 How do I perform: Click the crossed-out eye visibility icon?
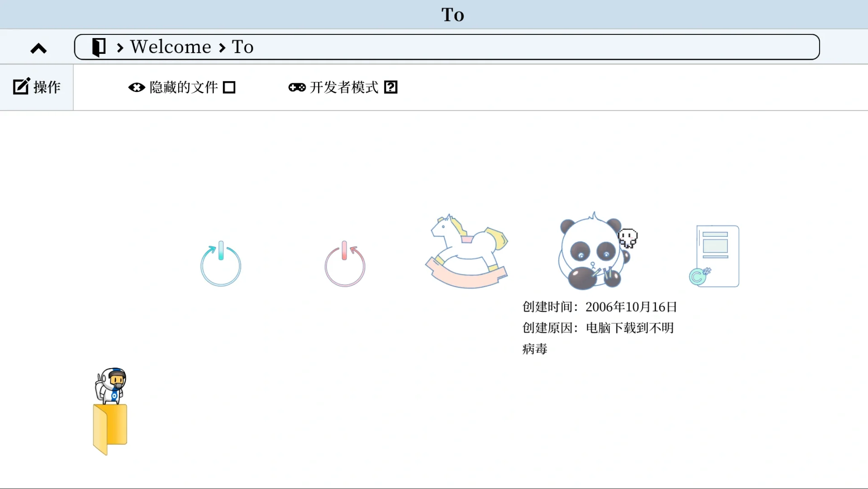pos(137,87)
